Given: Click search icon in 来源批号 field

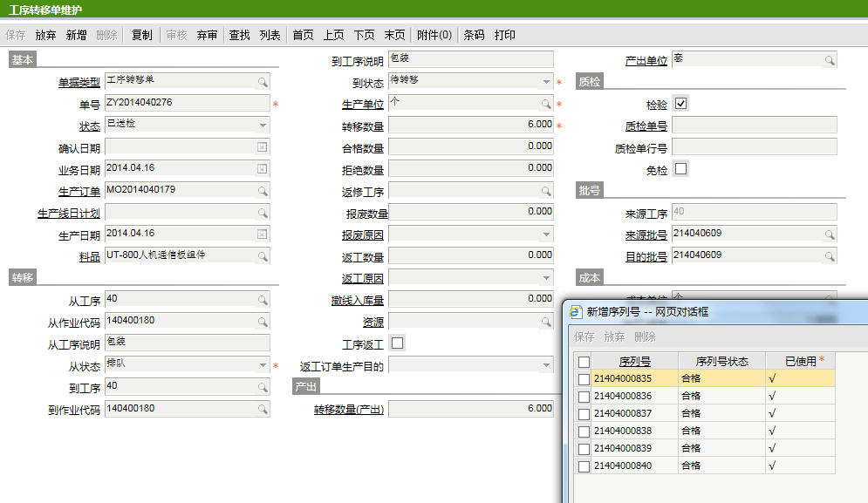Looking at the screenshot, I should pyautogui.click(x=829, y=235).
